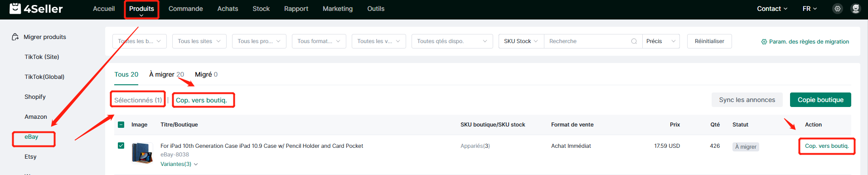Toggle the select-all header checkbox
The height and width of the screenshot is (175, 868).
[121, 125]
